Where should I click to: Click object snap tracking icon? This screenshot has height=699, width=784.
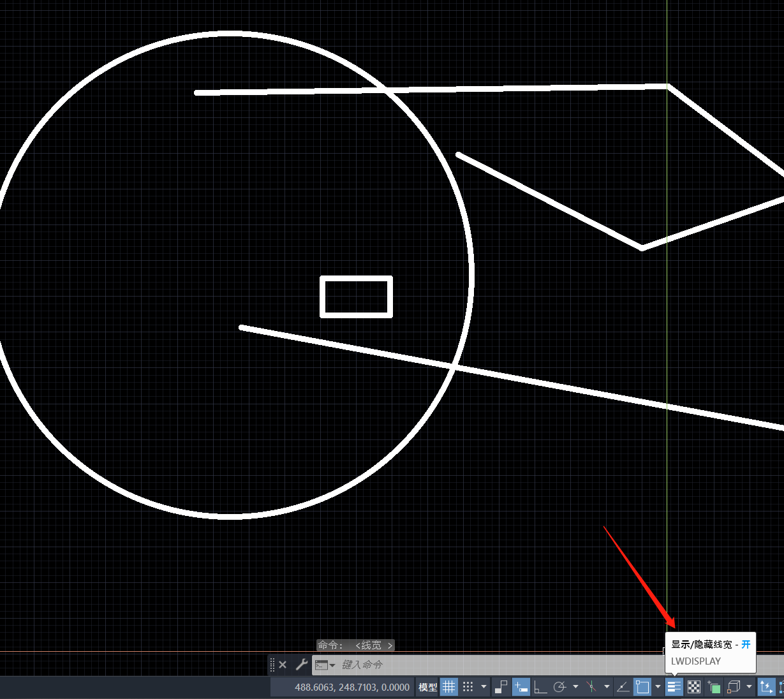pyautogui.click(x=623, y=687)
